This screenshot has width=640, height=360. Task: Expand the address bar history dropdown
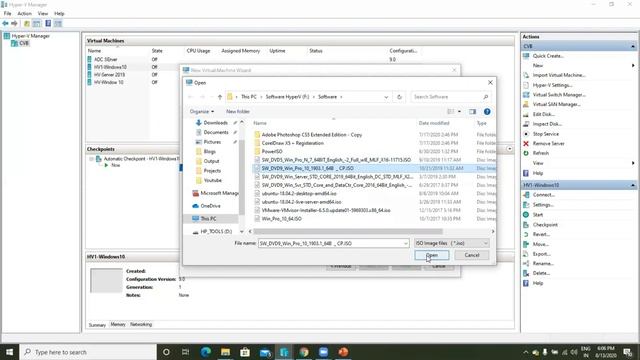tap(386, 97)
